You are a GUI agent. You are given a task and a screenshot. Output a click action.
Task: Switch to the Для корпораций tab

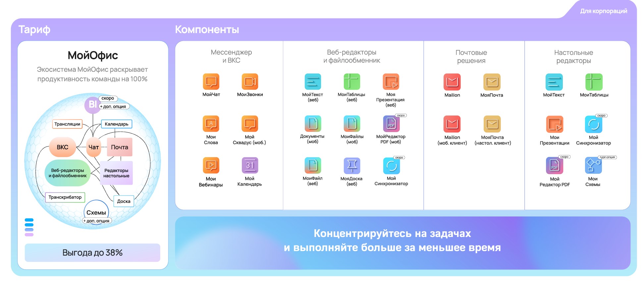click(604, 11)
